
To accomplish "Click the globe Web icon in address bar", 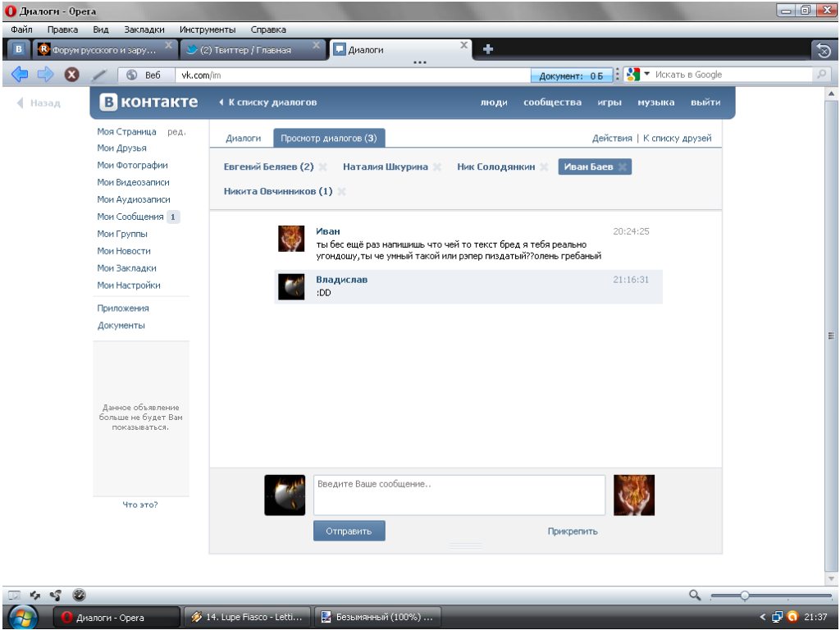I will (x=132, y=75).
